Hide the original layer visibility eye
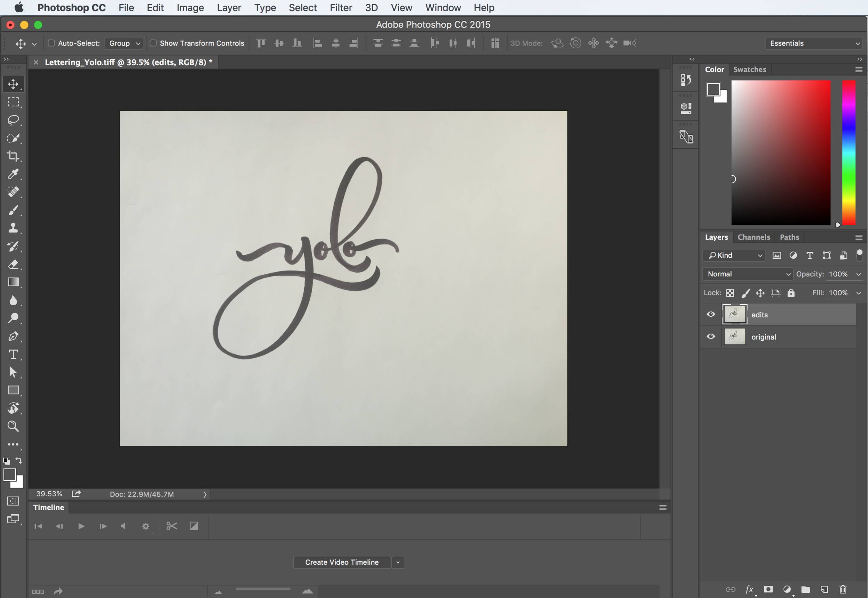Screen dimensions: 868x598 (x=711, y=337)
